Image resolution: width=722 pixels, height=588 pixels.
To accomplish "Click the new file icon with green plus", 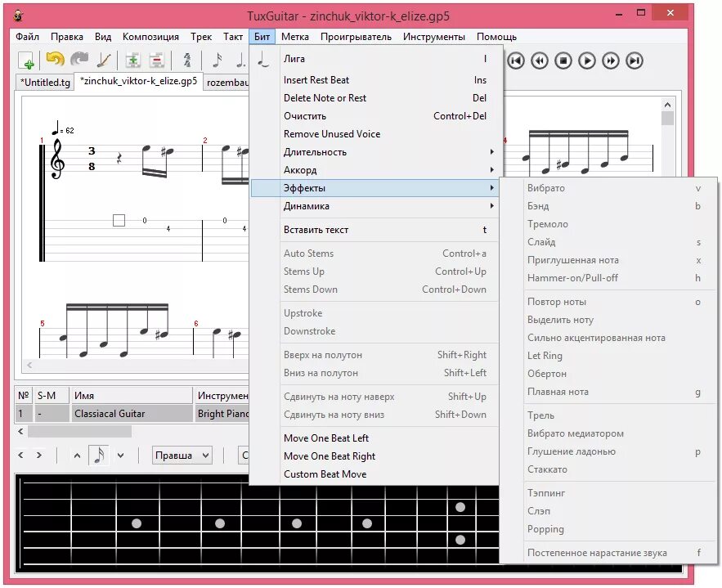I will pos(26,61).
